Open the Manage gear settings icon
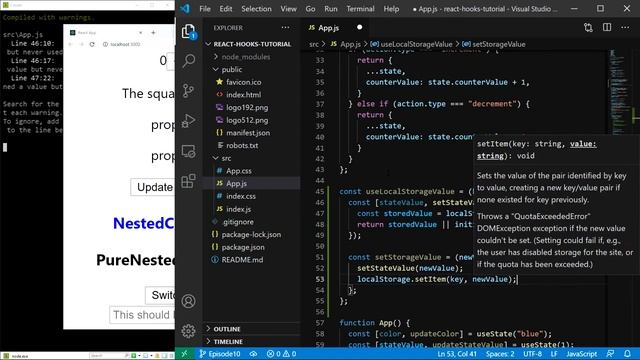 (x=189, y=331)
